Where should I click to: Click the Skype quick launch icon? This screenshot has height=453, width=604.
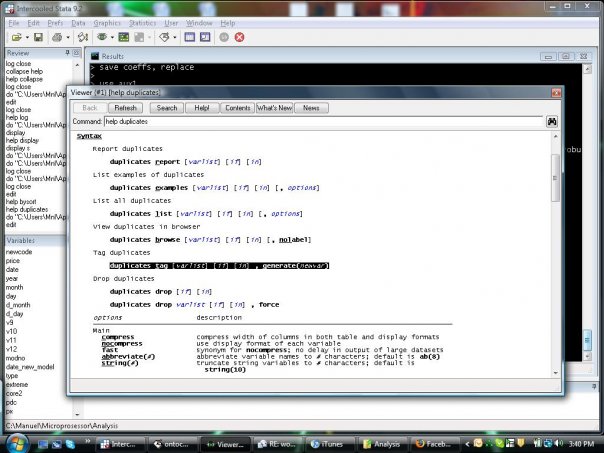(70, 444)
